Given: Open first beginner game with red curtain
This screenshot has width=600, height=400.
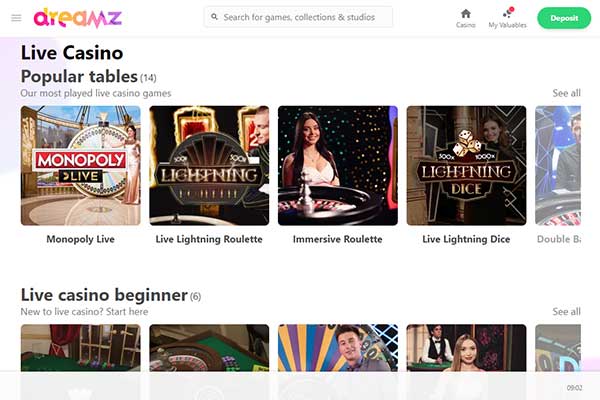Looking at the screenshot, I should tap(81, 348).
